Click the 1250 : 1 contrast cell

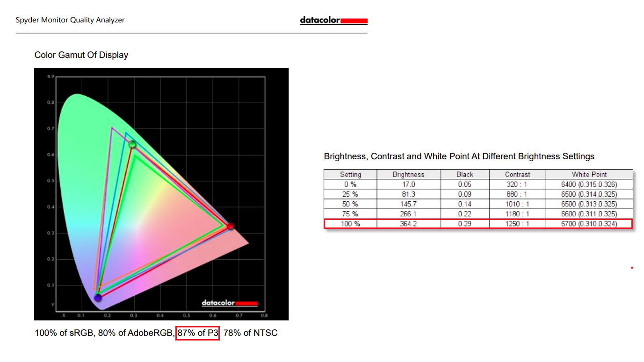pyautogui.click(x=517, y=224)
